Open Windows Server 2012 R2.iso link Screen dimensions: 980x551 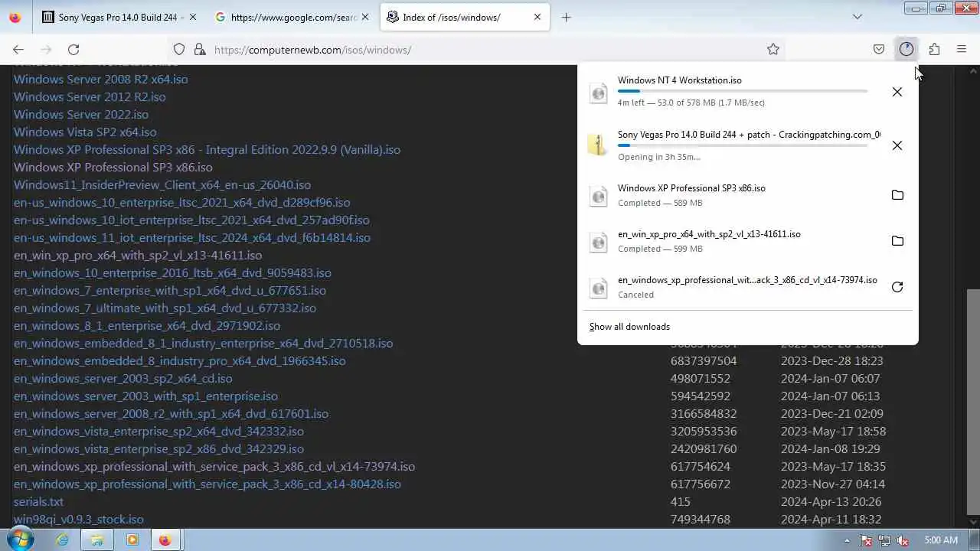pos(90,96)
